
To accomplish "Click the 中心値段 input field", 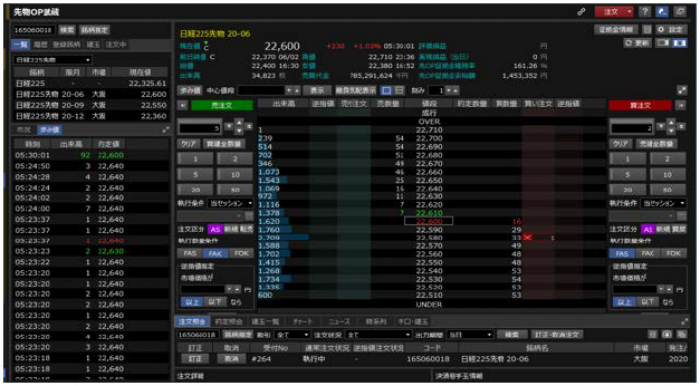I will [261, 90].
